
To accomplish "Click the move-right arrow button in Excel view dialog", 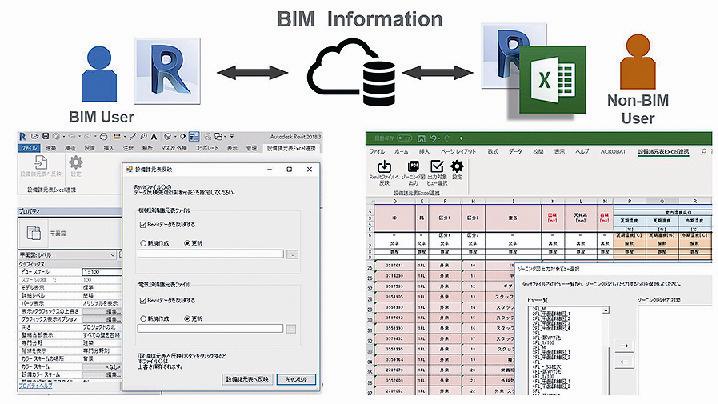I will [x=624, y=346].
